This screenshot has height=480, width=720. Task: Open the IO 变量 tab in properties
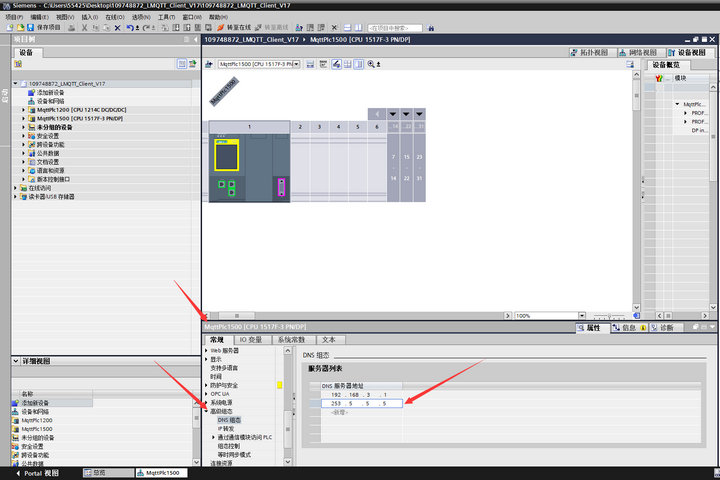point(249,340)
